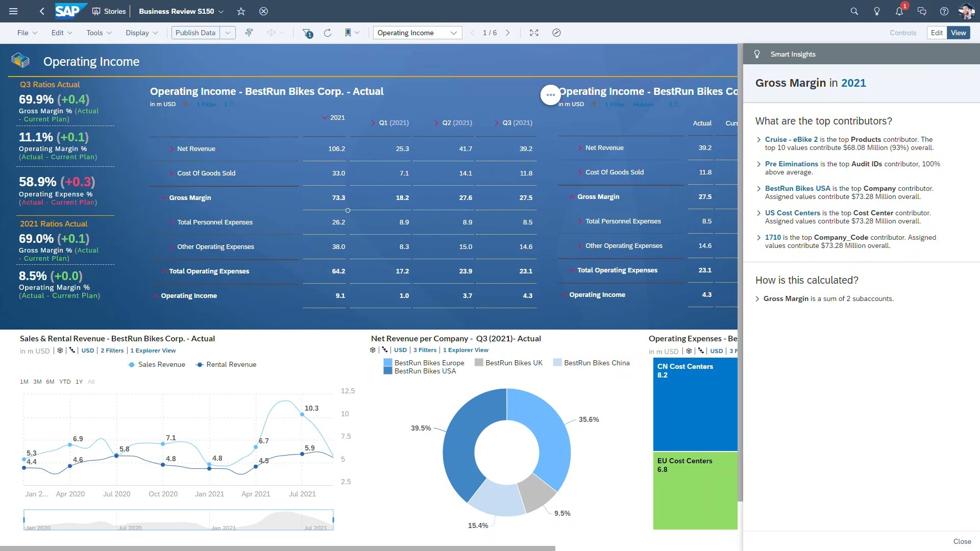Viewport: 980px width, 551px height.
Task: Expand the Q1 (2021) column
Action: click(374, 123)
